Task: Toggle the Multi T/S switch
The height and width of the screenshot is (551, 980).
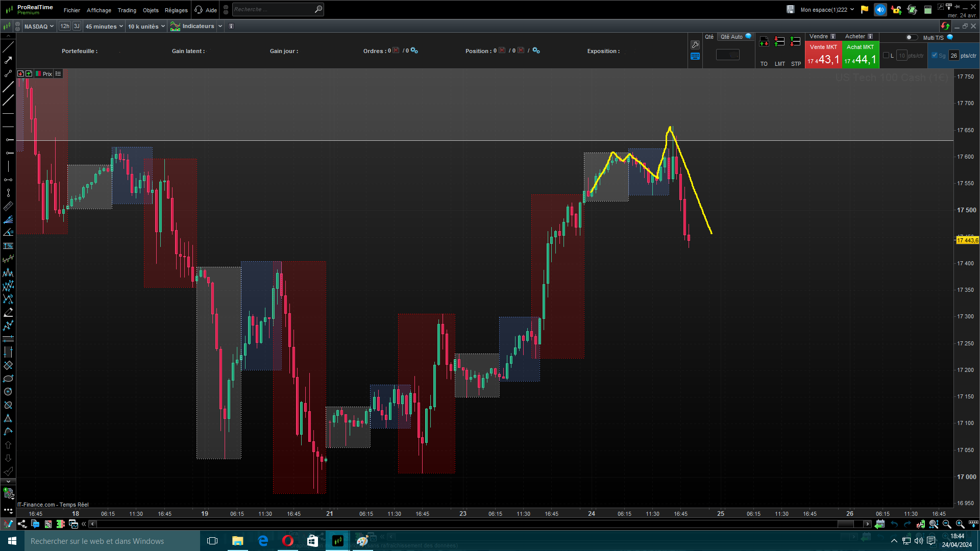Action: click(911, 37)
